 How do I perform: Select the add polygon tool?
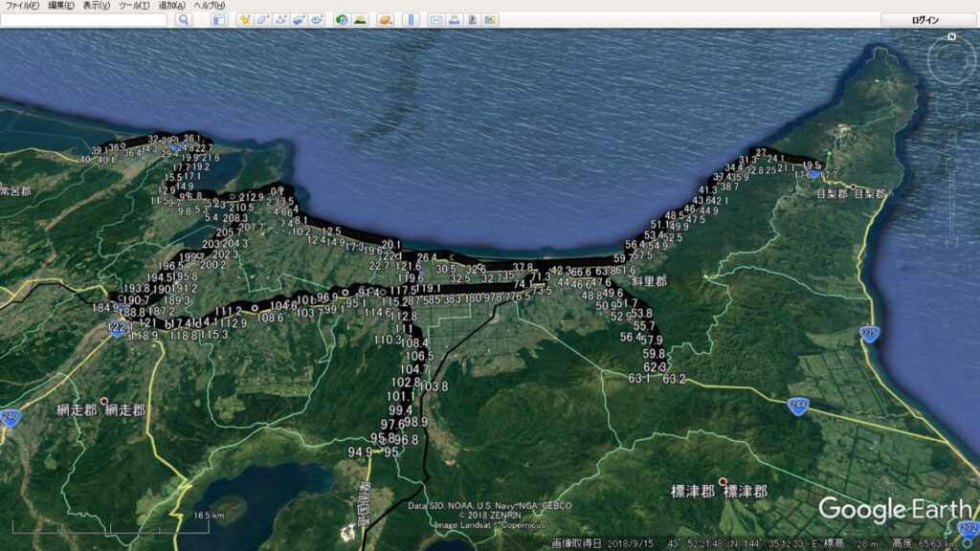[x=263, y=19]
